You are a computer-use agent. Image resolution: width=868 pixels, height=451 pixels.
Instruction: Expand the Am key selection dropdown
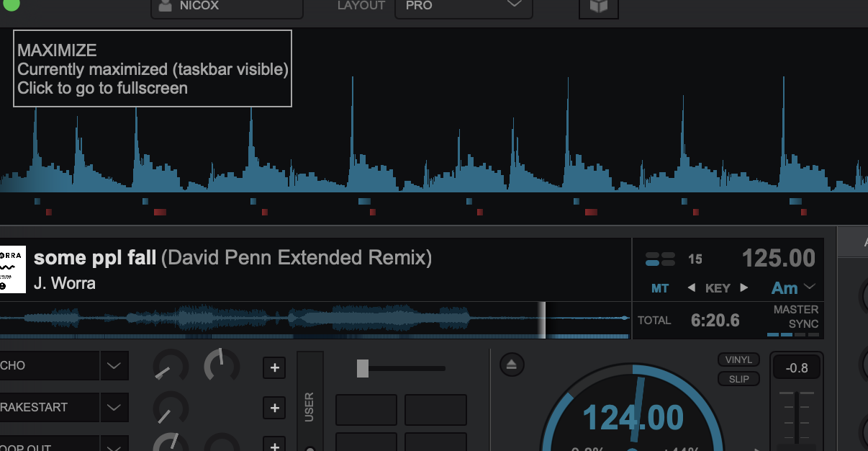pos(810,287)
